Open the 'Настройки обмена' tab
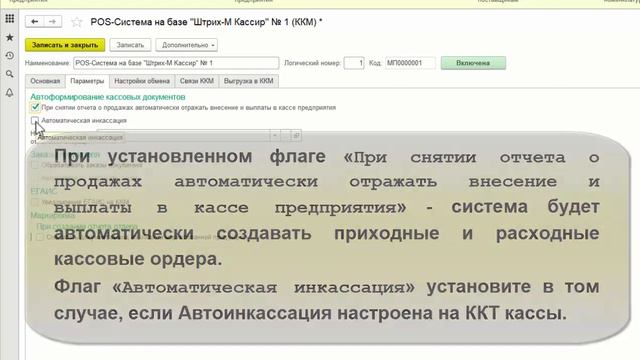 tap(142, 81)
